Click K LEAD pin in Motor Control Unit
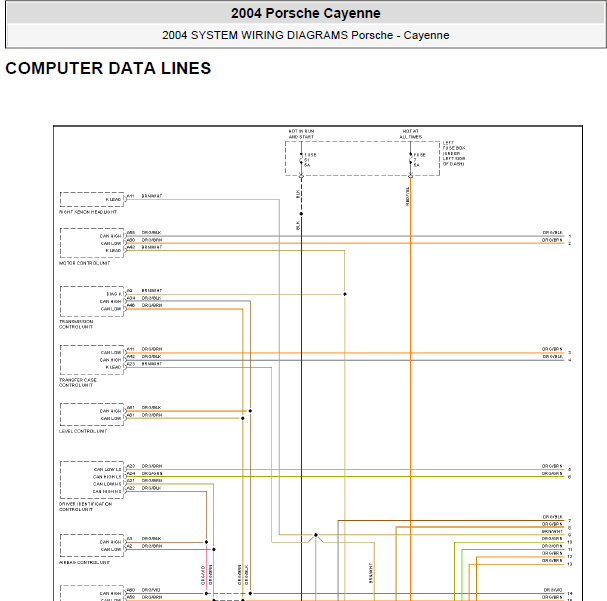Screen dimensions: 607x601 pyautogui.click(x=113, y=250)
